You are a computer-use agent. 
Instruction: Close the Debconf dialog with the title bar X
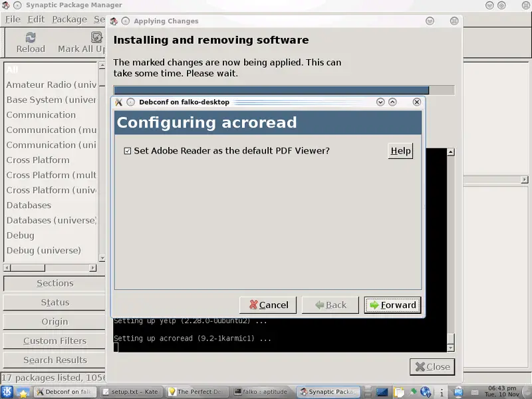pyautogui.click(x=417, y=102)
